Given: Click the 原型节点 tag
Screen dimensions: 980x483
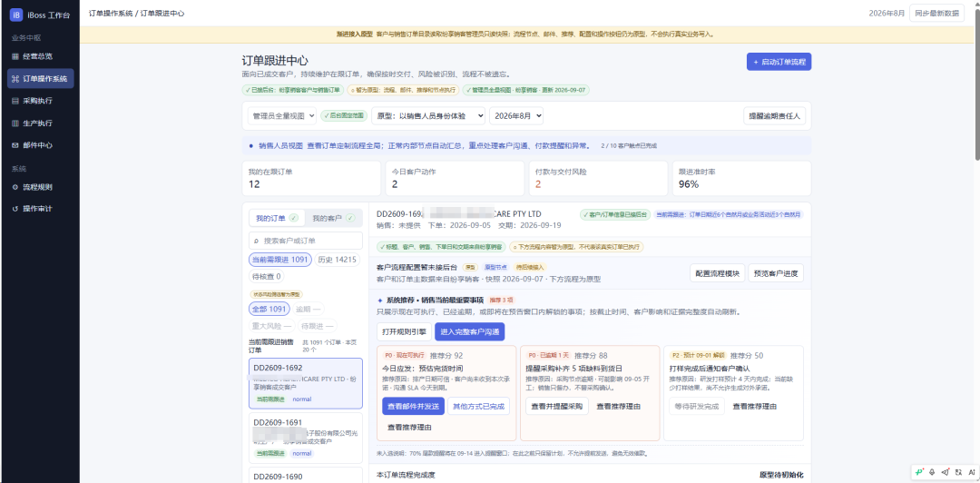Looking at the screenshot, I should point(497,267).
